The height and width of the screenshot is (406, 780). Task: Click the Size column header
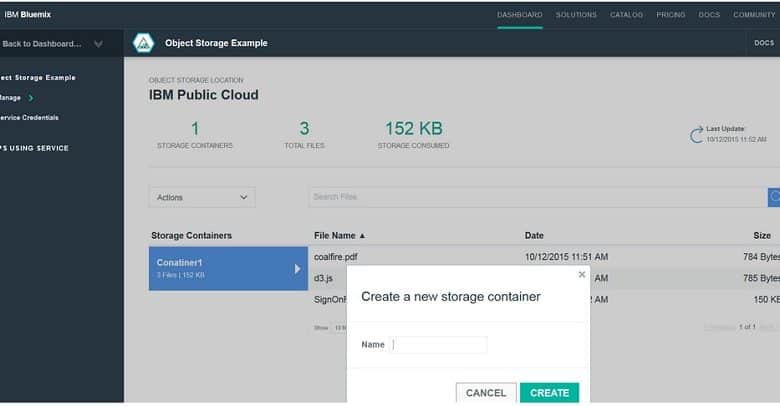tap(762, 236)
